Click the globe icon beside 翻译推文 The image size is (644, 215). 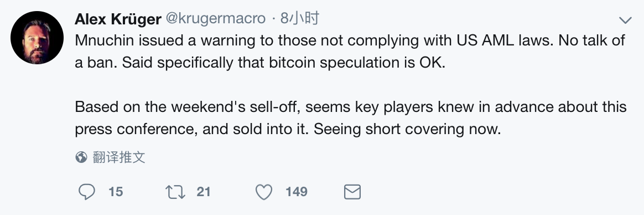[81, 157]
